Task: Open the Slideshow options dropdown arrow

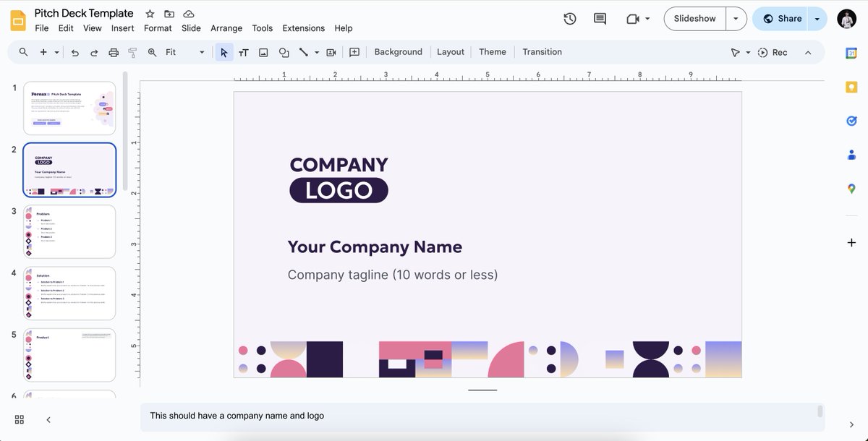Action: (736, 18)
